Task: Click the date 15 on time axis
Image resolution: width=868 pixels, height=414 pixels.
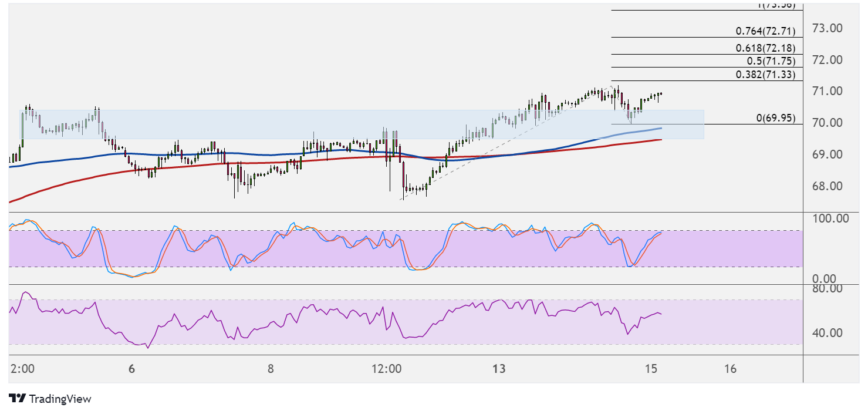Action: coord(650,369)
